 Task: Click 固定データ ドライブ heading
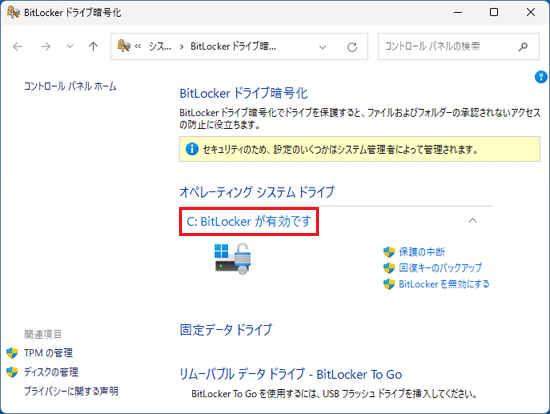pyautogui.click(x=226, y=330)
